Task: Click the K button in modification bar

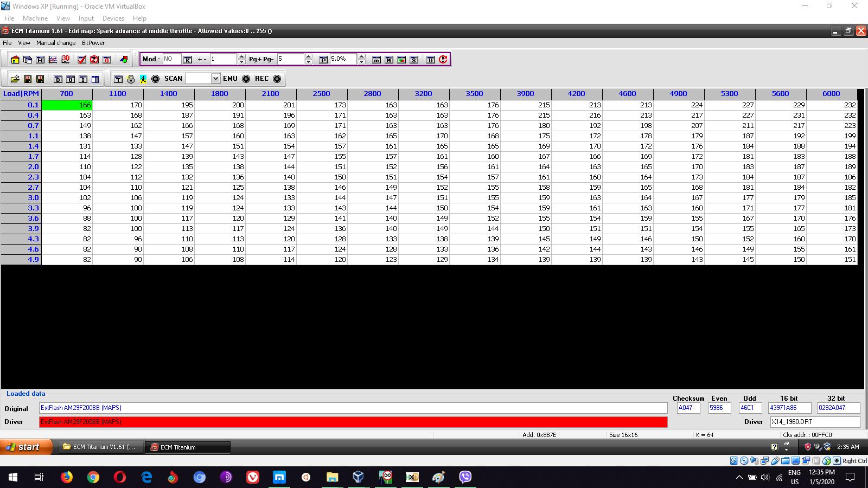Action: click(188, 60)
